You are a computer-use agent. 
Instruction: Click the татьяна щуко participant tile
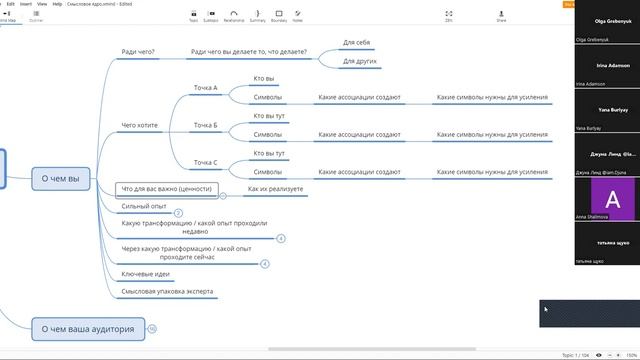click(x=607, y=244)
